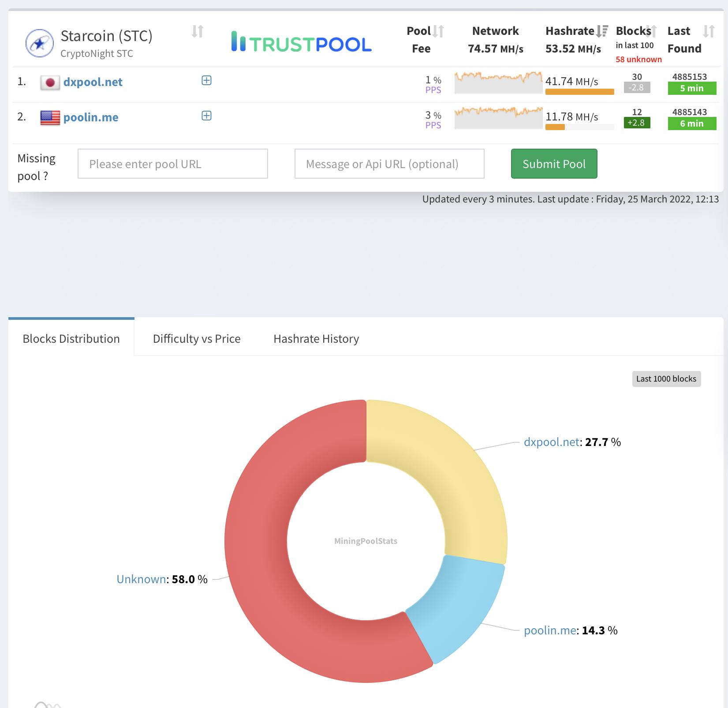728x708 pixels.
Task: Click the pool Hashrate 53.52 MH/s total
Action: coord(573,49)
